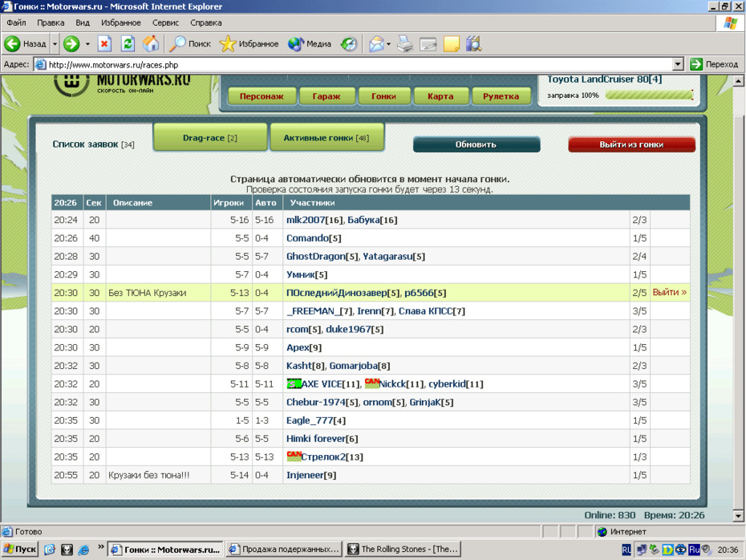Expand the Mail button dropdown arrow
The image size is (746, 560).
coord(388,44)
